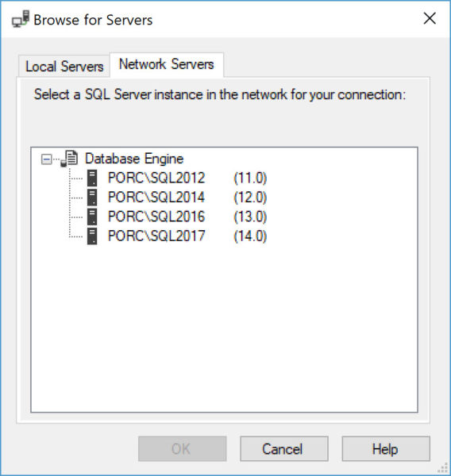Screen dimensions: 451x476
Task: Click the version (14.0) text
Action: coord(250,236)
